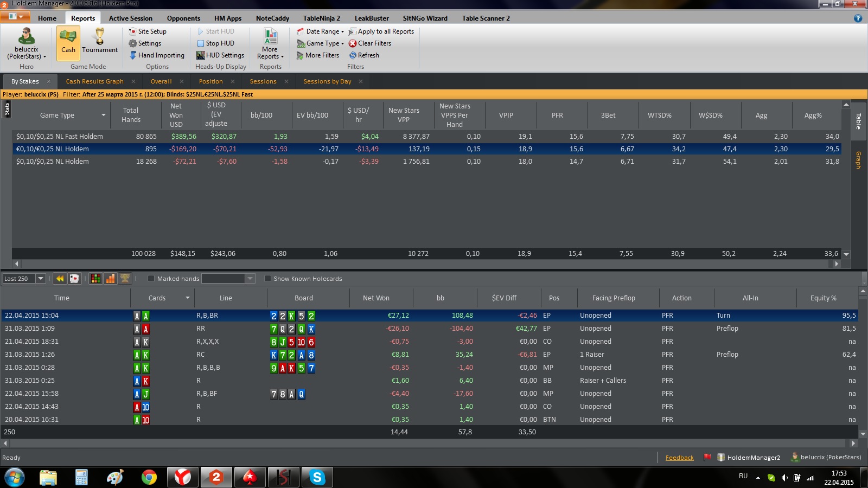This screenshot has height=488, width=868.
Task: Select the 22.04.2015 15:58 hand row
Action: click(x=430, y=394)
